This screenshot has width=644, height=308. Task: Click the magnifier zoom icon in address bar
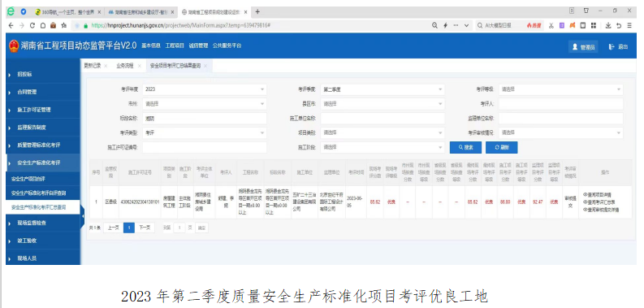[434, 25]
